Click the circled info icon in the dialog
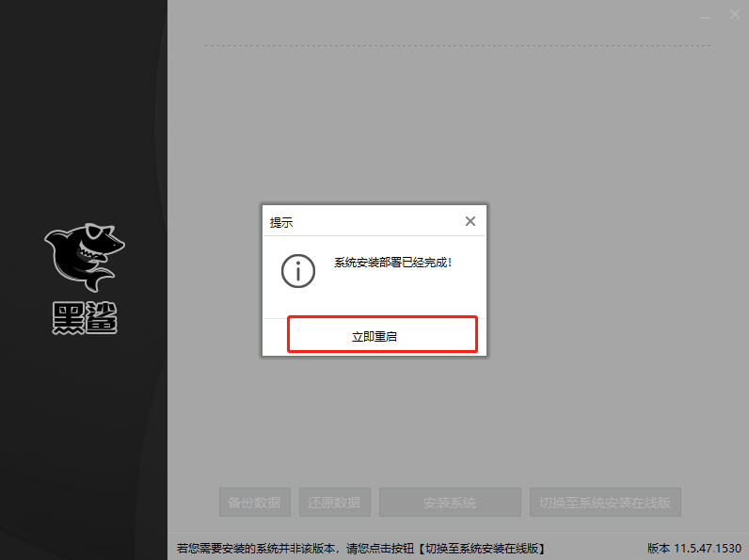This screenshot has height=560, width=749. (298, 271)
